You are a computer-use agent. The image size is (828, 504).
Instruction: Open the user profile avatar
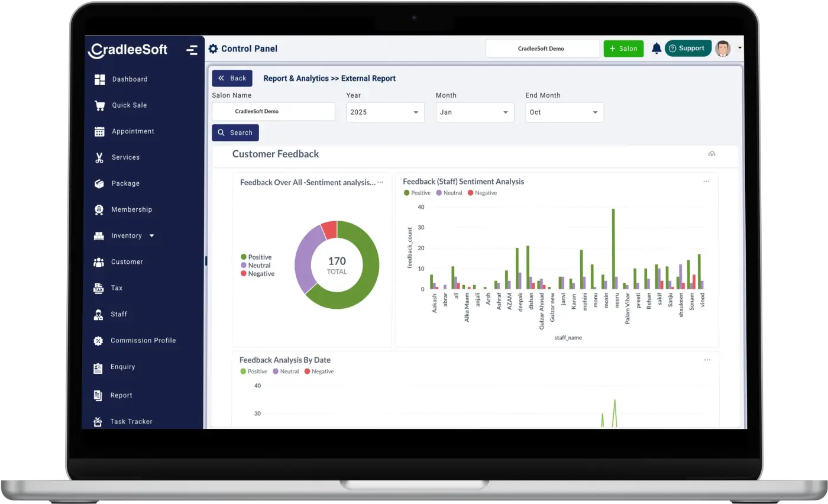tap(722, 49)
